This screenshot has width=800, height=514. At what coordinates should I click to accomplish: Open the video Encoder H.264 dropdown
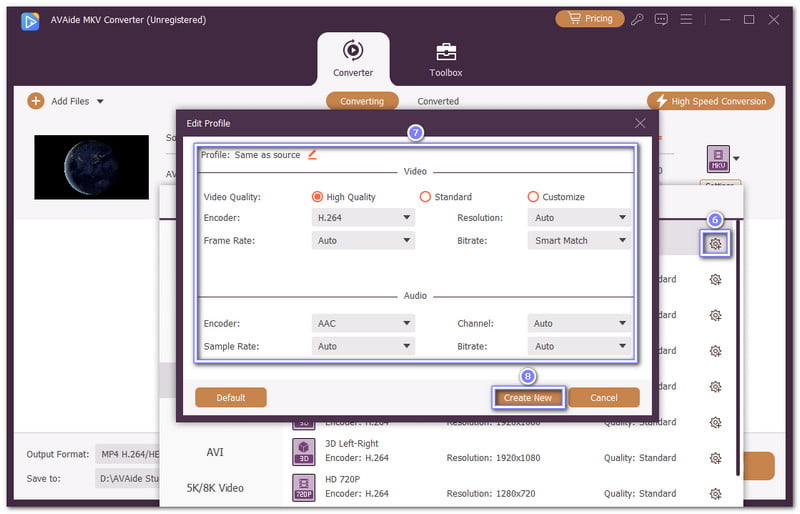click(x=363, y=217)
